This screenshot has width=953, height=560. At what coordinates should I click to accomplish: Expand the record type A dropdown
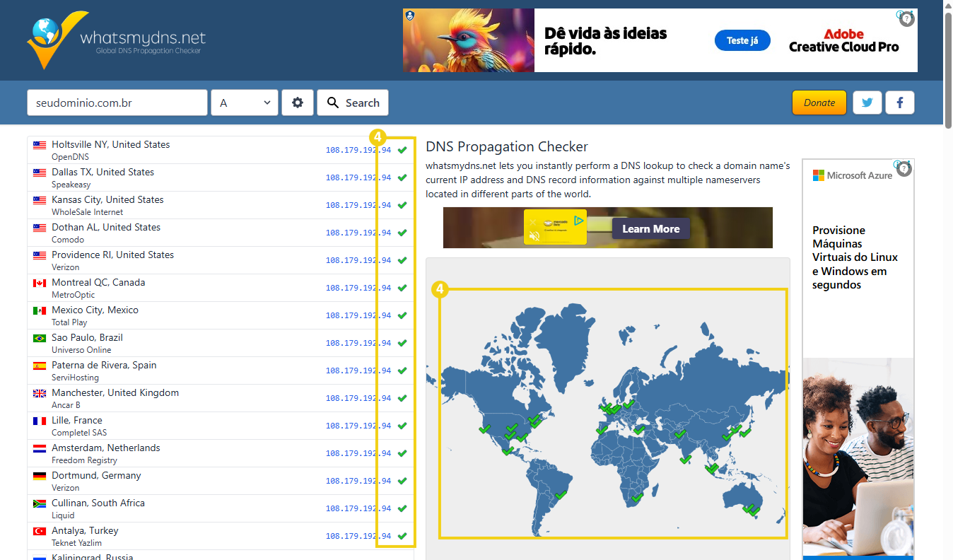click(x=245, y=103)
